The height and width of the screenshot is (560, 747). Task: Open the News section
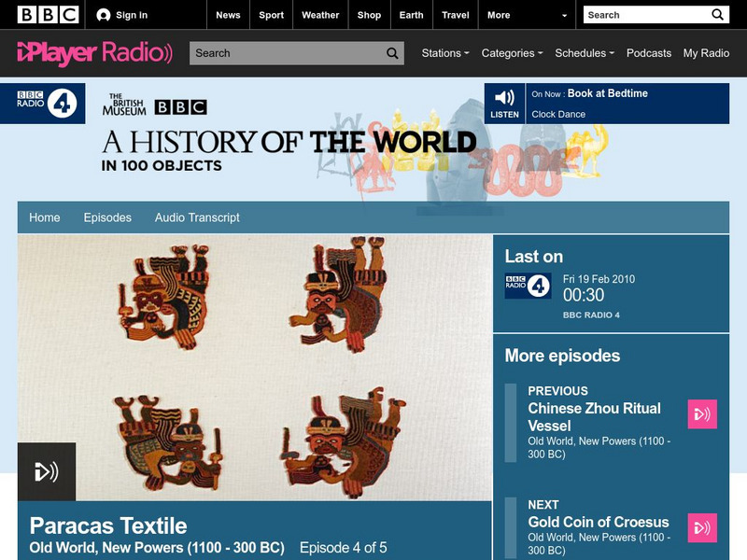click(228, 15)
